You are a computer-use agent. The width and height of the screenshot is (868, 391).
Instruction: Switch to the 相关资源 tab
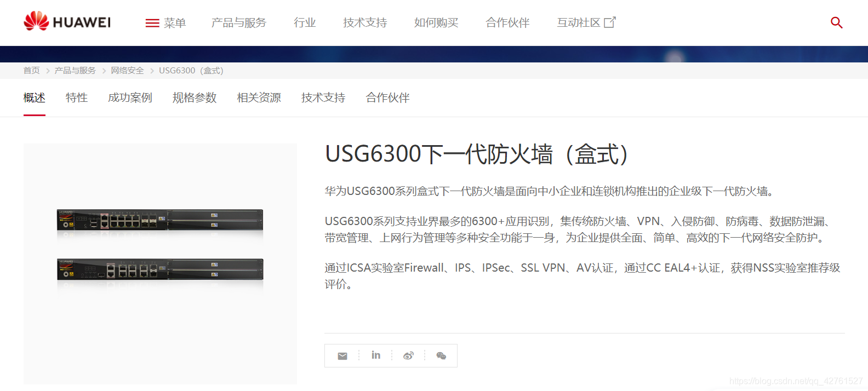(x=259, y=97)
